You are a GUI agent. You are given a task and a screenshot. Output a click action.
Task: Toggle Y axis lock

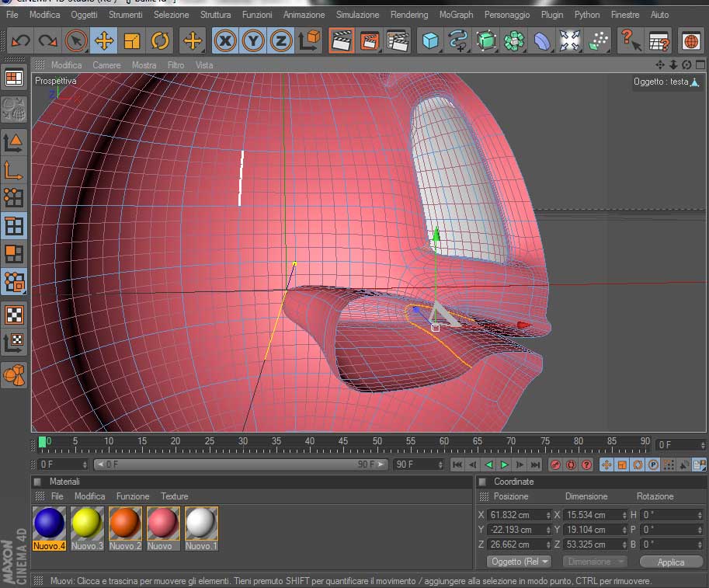coord(252,41)
